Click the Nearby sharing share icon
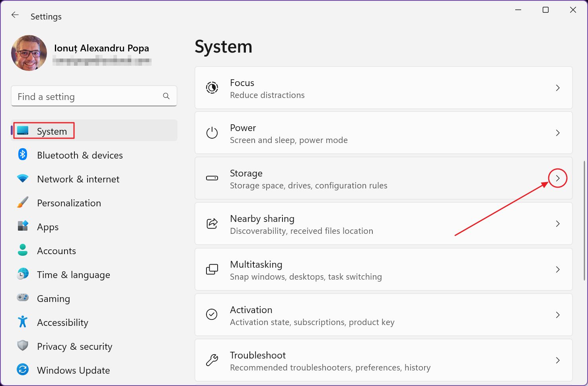 212,223
